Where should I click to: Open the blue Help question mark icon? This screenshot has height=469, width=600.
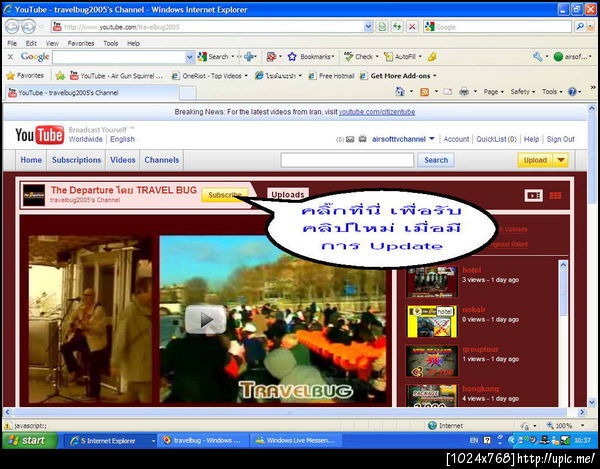point(572,92)
